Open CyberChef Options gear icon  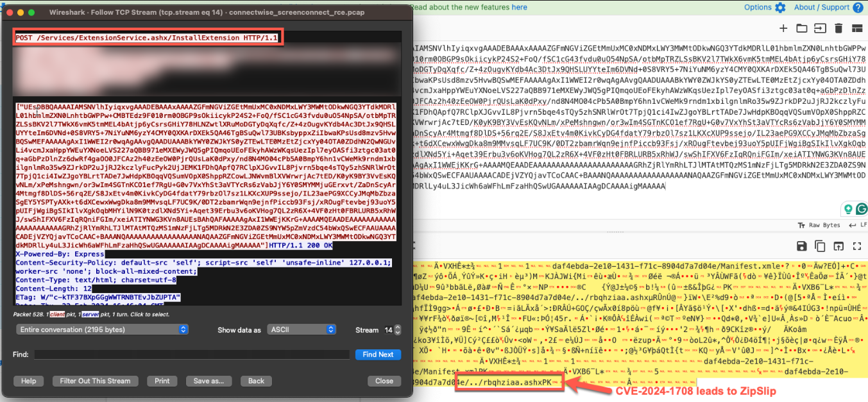(x=780, y=8)
